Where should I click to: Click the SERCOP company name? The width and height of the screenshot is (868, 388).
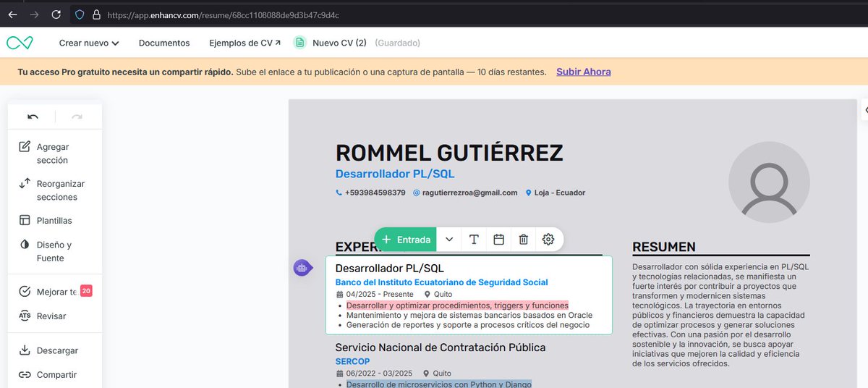(x=353, y=361)
